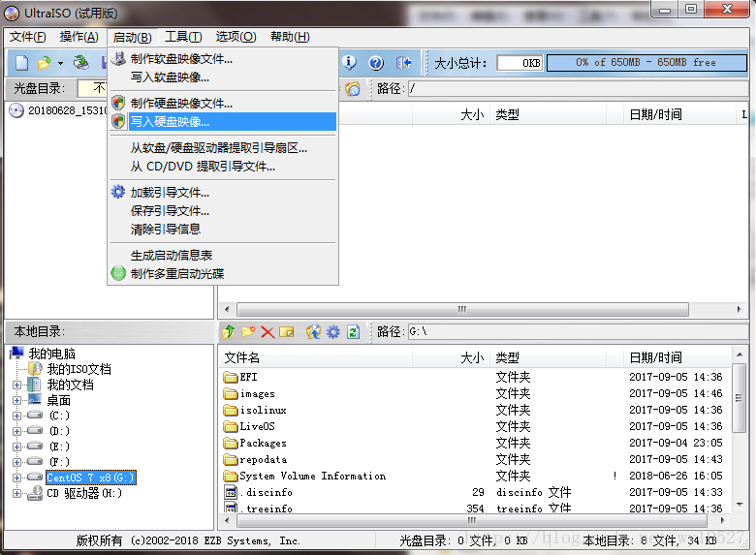Expand the (C:) drive node

click(16, 416)
